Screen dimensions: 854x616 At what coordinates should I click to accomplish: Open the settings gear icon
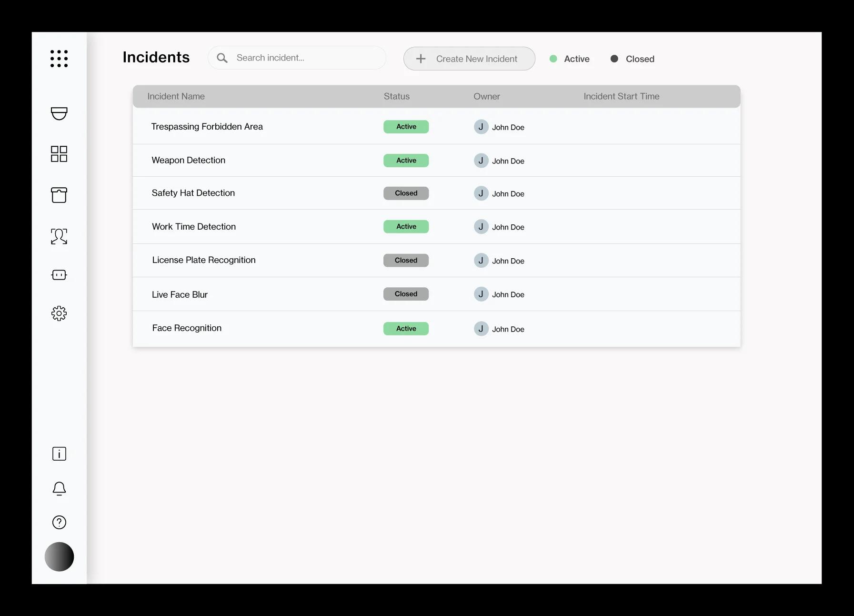[x=59, y=313]
